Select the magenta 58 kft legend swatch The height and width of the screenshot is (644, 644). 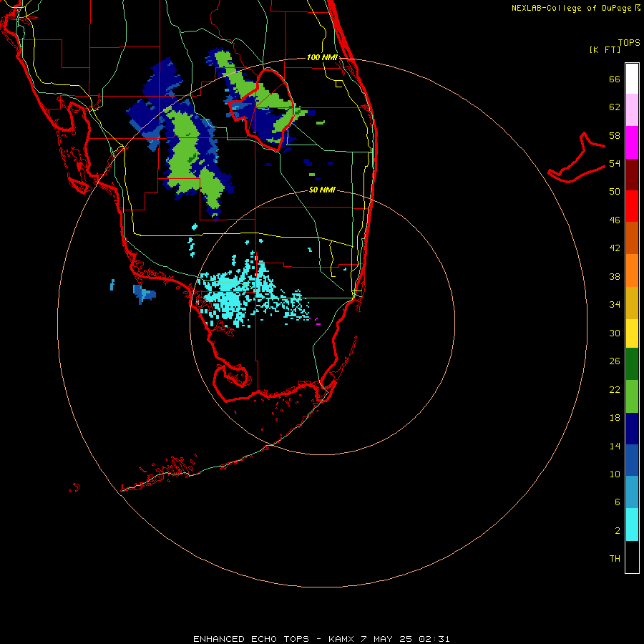tap(632, 142)
